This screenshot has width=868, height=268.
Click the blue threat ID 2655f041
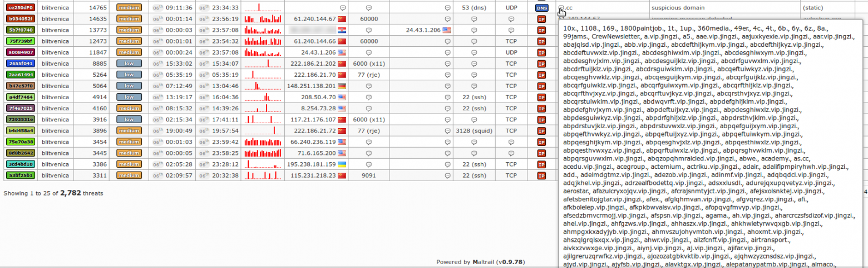(x=21, y=64)
